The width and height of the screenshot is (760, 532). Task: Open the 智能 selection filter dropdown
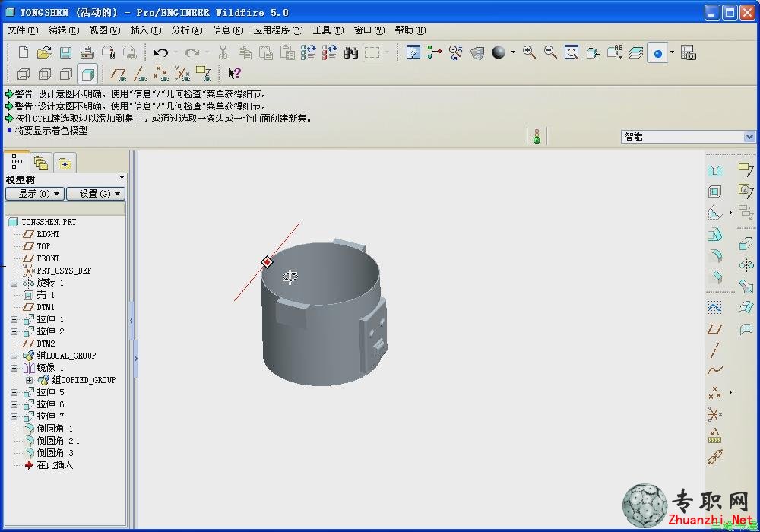tap(749, 137)
